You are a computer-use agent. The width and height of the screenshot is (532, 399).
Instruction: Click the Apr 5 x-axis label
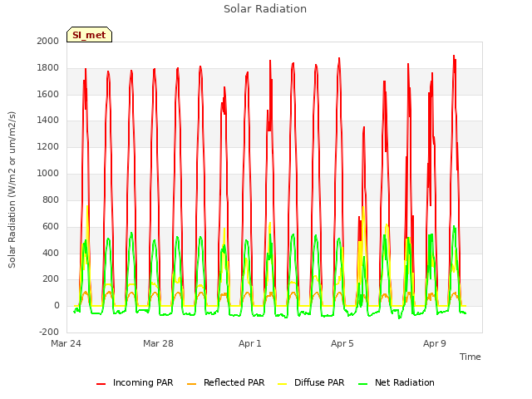coord(342,343)
